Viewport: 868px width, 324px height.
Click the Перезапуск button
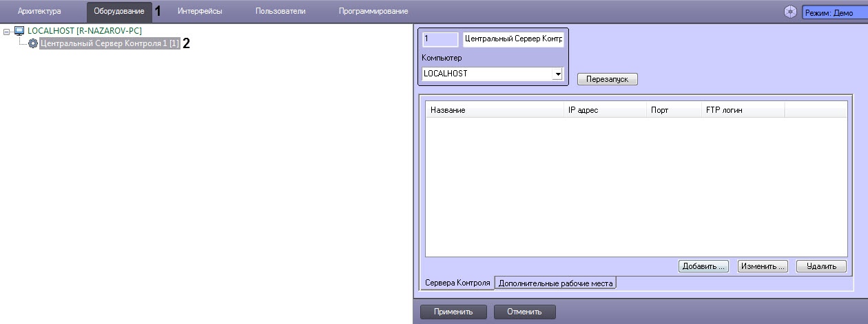(x=608, y=79)
